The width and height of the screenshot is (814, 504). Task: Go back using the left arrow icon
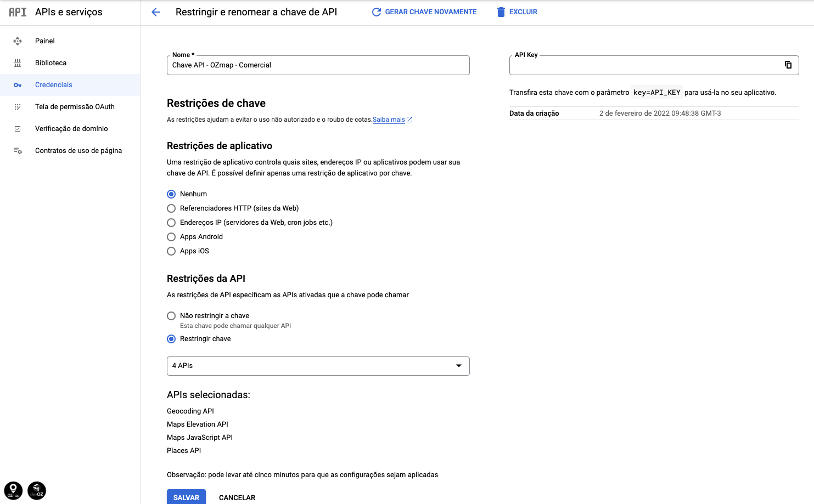pyautogui.click(x=156, y=12)
